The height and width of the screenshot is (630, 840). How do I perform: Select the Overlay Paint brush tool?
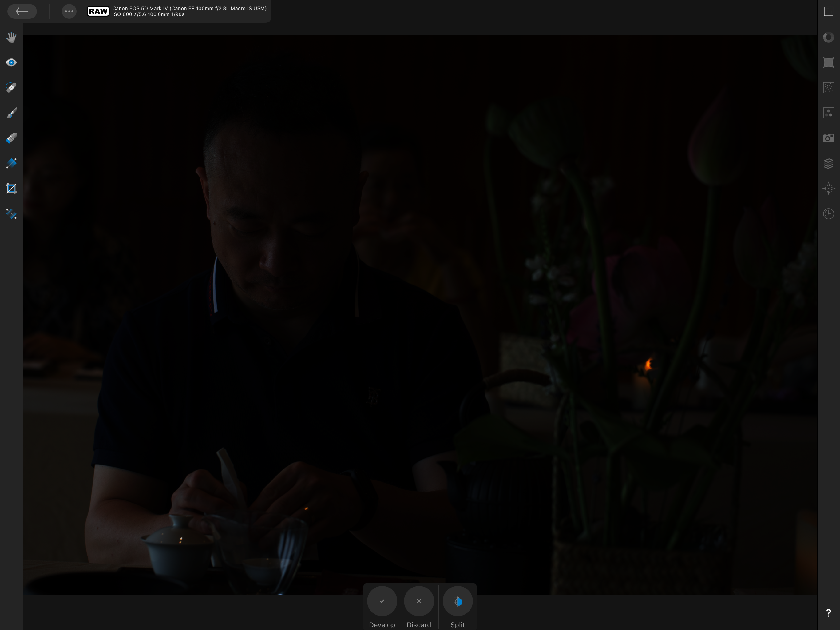[x=11, y=113]
